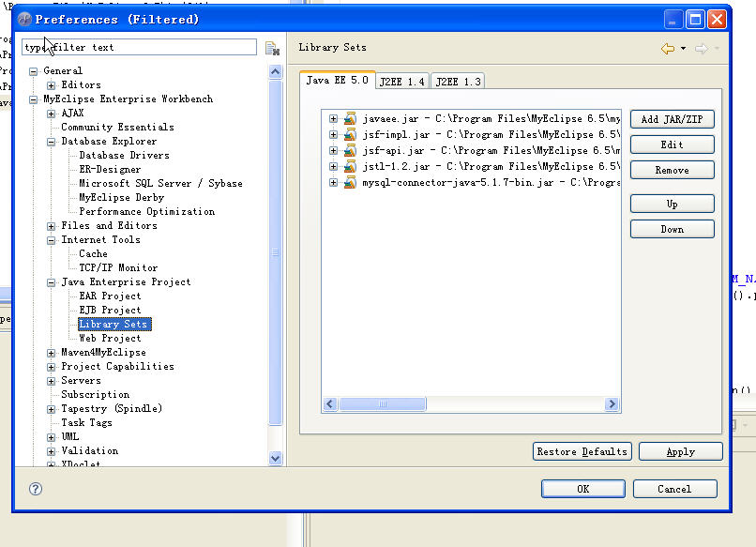This screenshot has width=756, height=547.
Task: Collapse the General tree node
Action: point(33,71)
